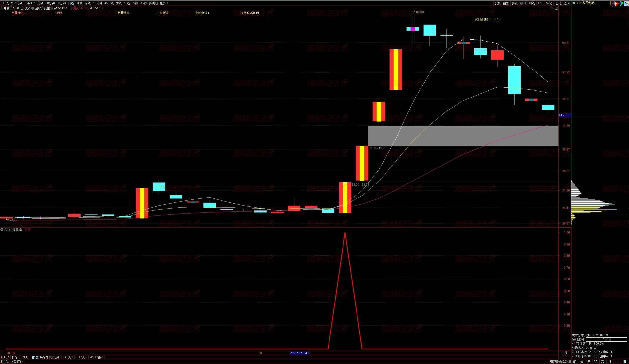The height and width of the screenshot is (364, 629).
Task: Click the 绑定到 bind button
Action: (x=55, y=357)
